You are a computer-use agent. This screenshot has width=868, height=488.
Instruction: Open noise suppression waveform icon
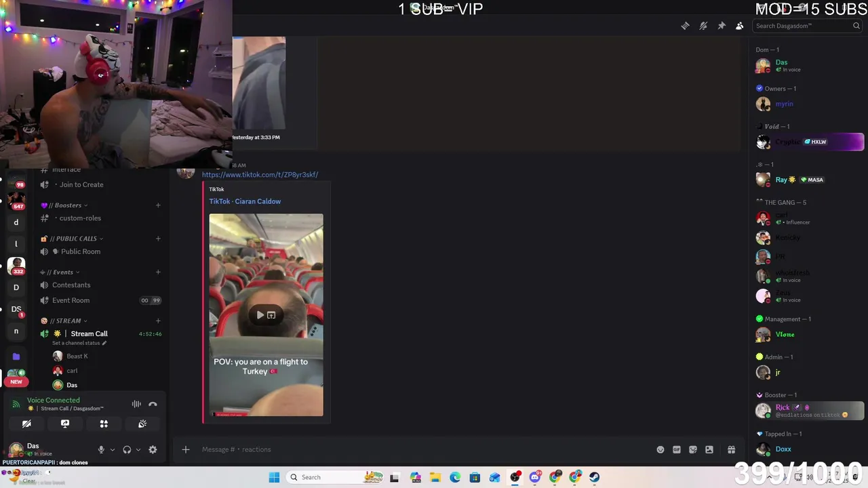click(136, 404)
